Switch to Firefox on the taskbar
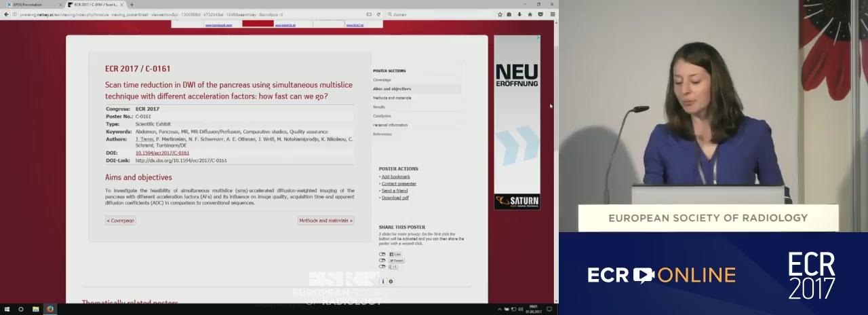Image resolution: width=868 pixels, height=315 pixels. point(50,310)
